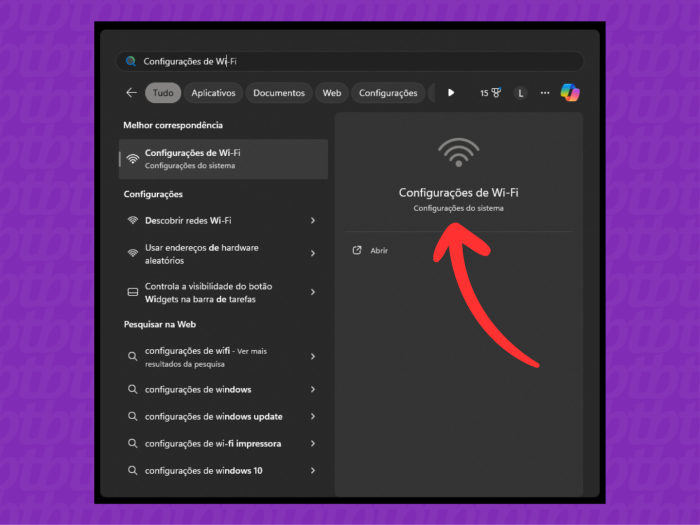Search web for configurações de wi-fi impressora
Viewport: 700px width, 525px height.
[x=223, y=443]
